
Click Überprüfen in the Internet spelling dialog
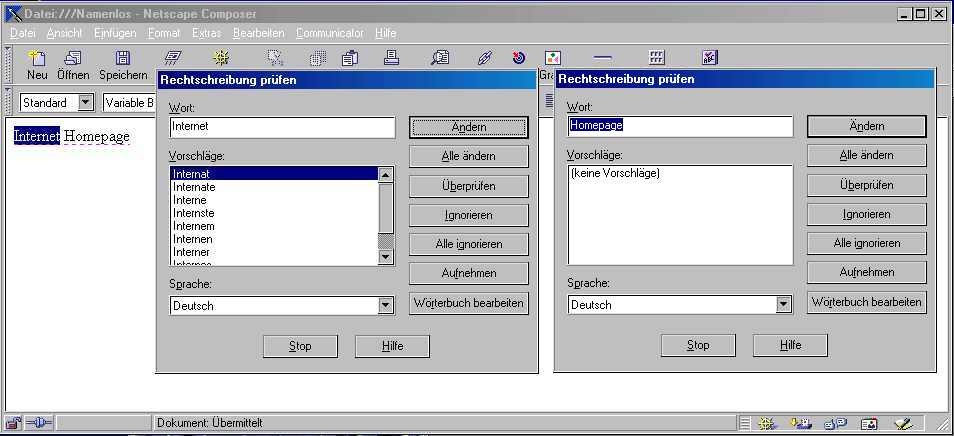click(x=468, y=186)
